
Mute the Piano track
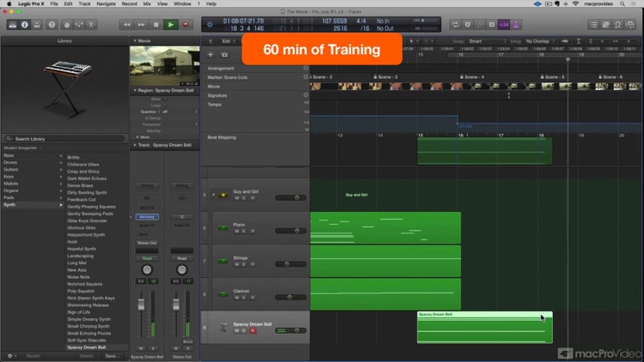point(237,232)
